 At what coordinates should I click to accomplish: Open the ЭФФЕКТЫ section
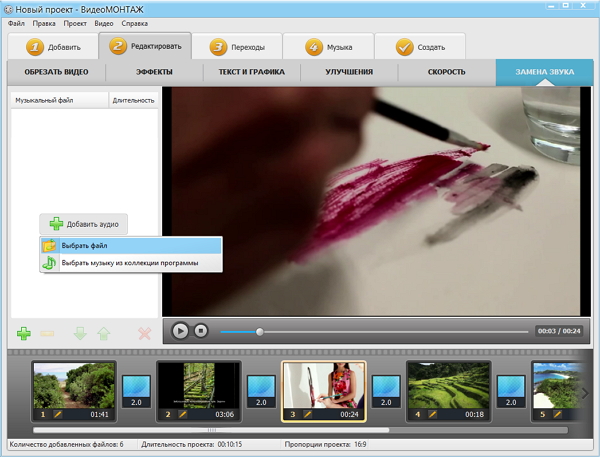(154, 72)
